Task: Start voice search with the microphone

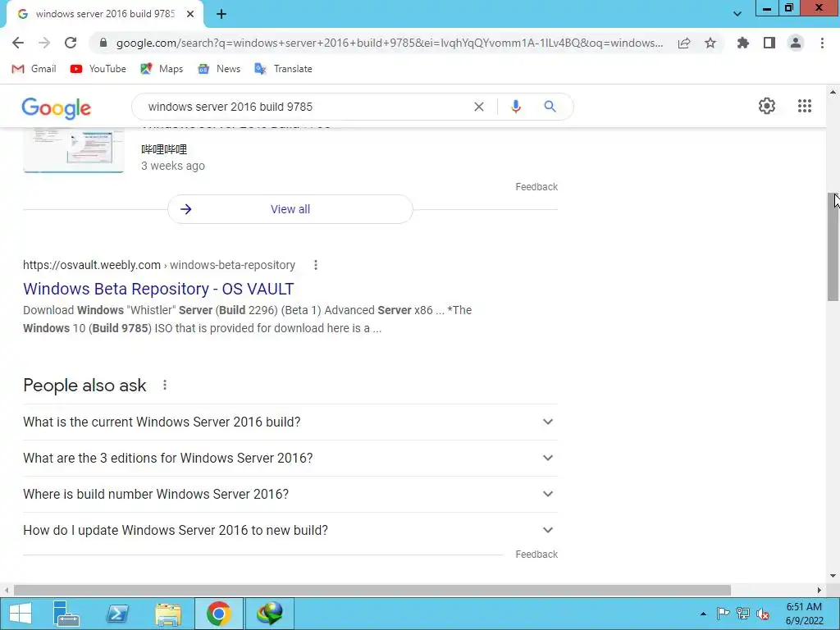Action: point(515,107)
